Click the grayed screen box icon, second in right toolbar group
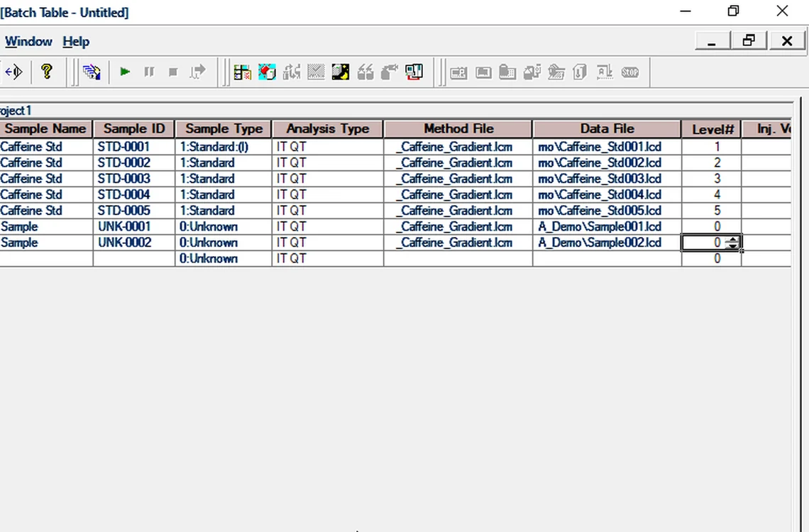This screenshot has height=532, width=809. (x=483, y=72)
